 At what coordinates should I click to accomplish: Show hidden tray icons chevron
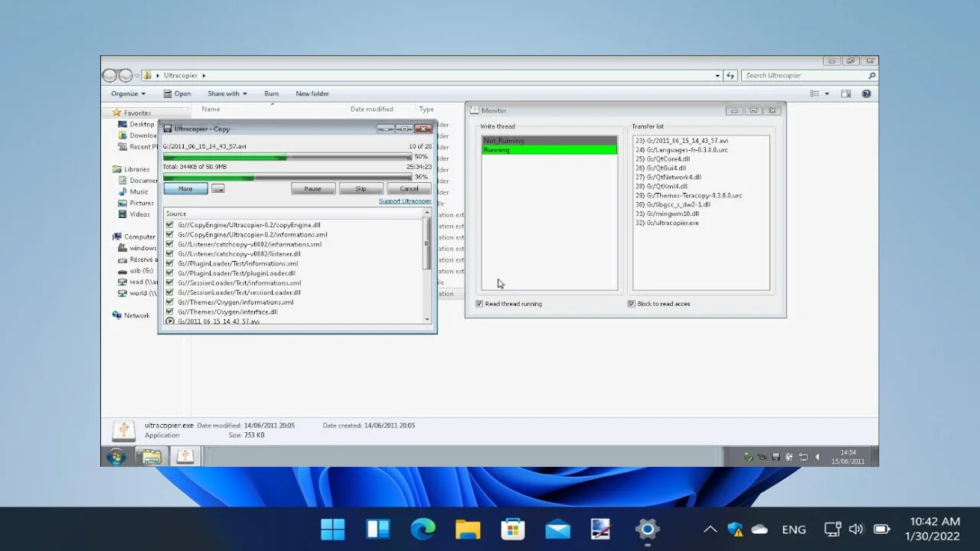coord(710,529)
